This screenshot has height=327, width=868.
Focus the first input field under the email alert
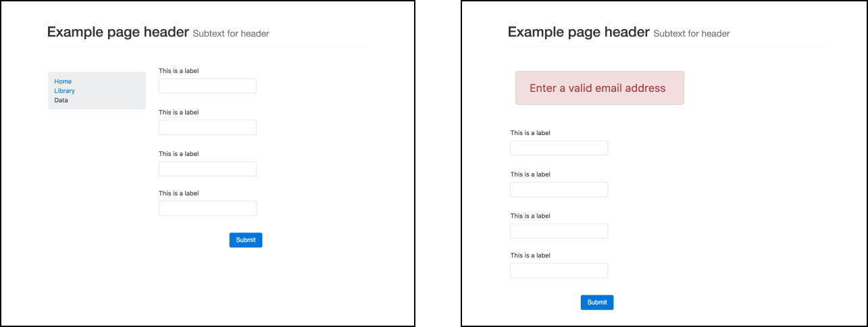coord(559,148)
